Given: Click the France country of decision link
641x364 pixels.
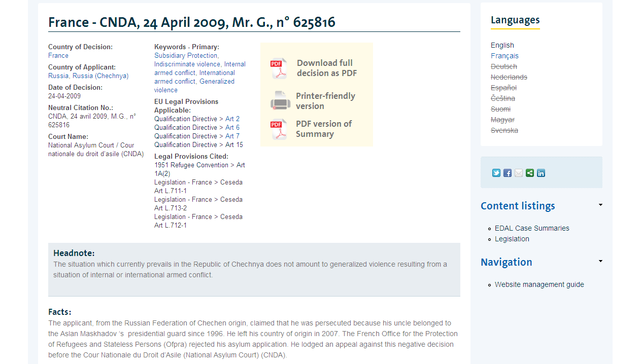Looking at the screenshot, I should [x=58, y=55].
